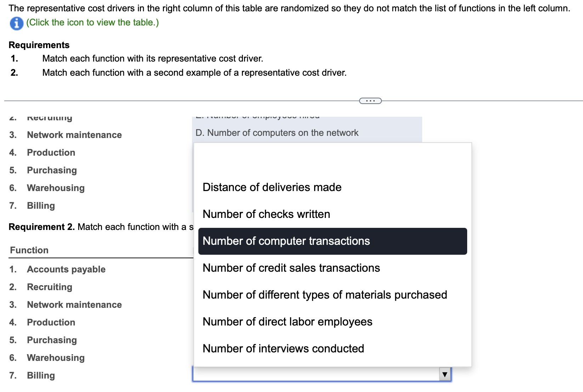Click the dropdown arrow on the Billing answer box

coord(445,374)
